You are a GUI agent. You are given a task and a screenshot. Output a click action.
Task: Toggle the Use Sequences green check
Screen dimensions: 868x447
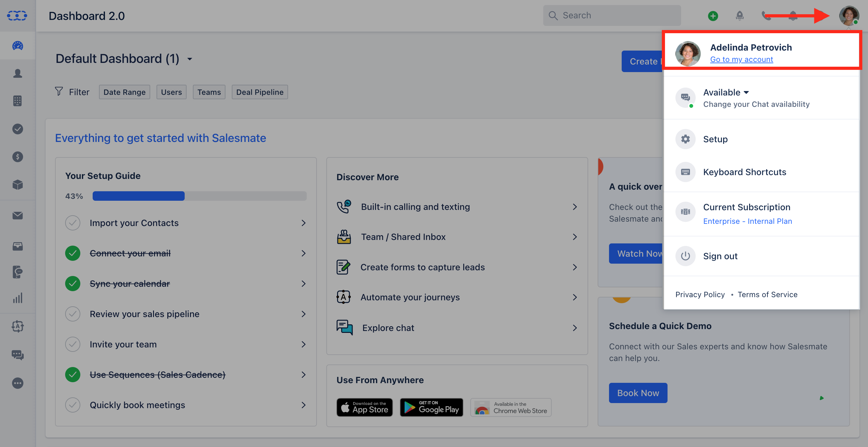click(x=72, y=374)
